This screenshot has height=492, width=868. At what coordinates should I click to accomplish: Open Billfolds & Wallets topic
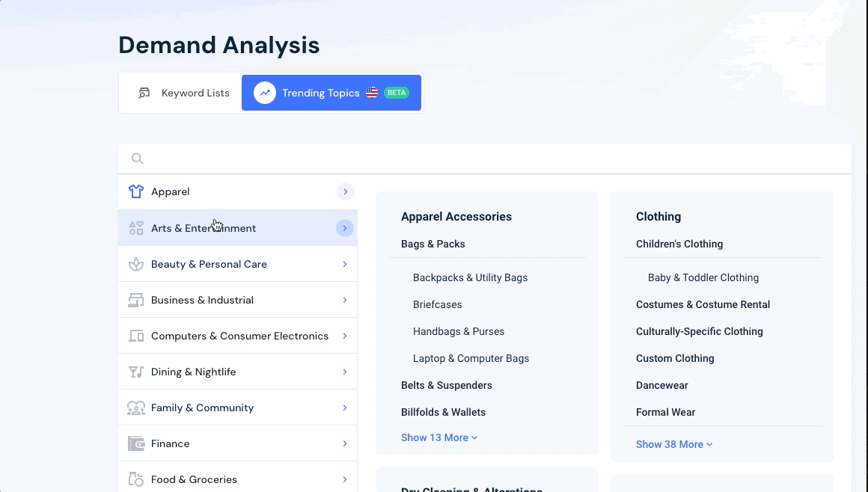(443, 412)
